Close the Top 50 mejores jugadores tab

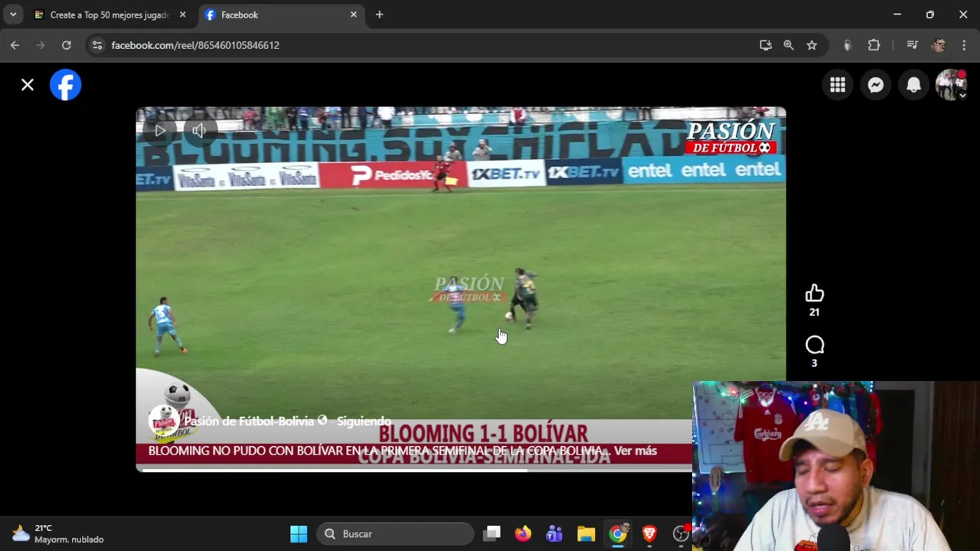(x=182, y=15)
